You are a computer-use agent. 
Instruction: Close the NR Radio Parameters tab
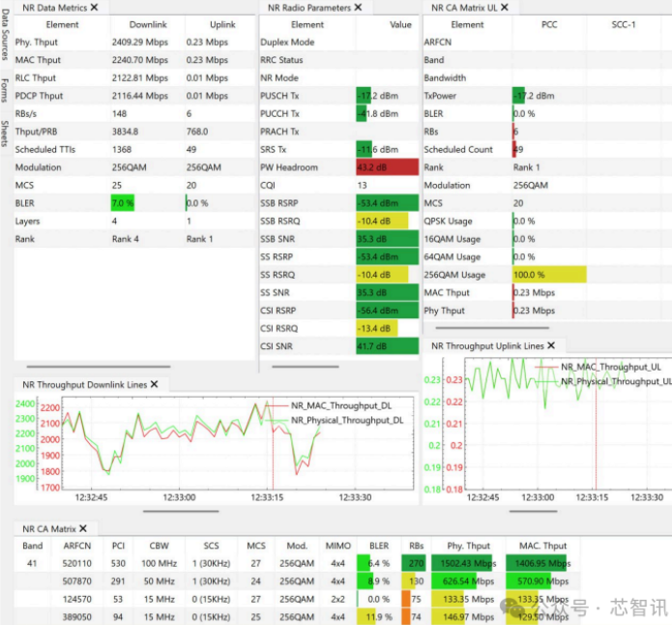(x=358, y=7)
